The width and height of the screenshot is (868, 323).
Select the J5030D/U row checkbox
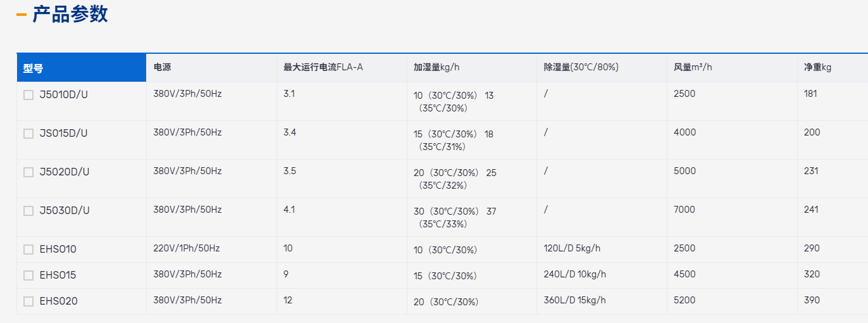pyautogui.click(x=28, y=211)
